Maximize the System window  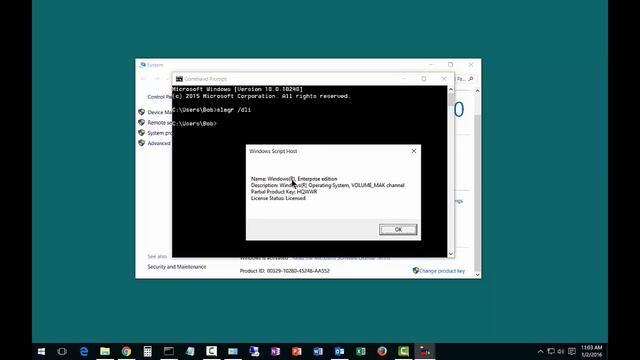[450, 64]
